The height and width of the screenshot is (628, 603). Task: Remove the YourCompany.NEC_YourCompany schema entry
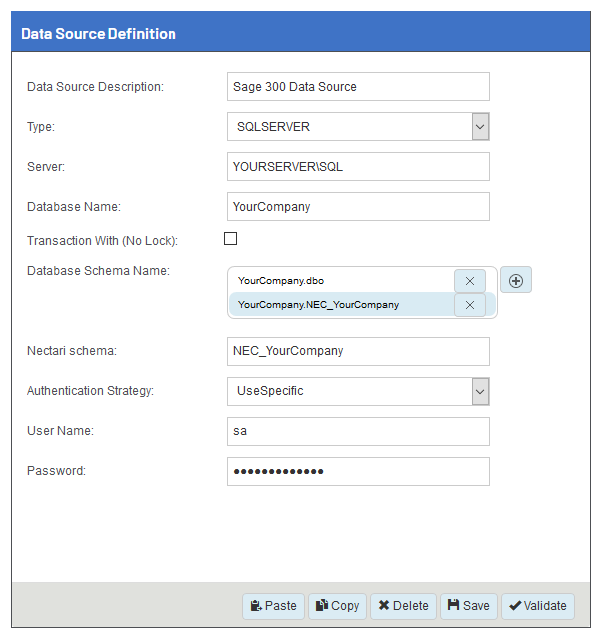pyautogui.click(x=470, y=305)
